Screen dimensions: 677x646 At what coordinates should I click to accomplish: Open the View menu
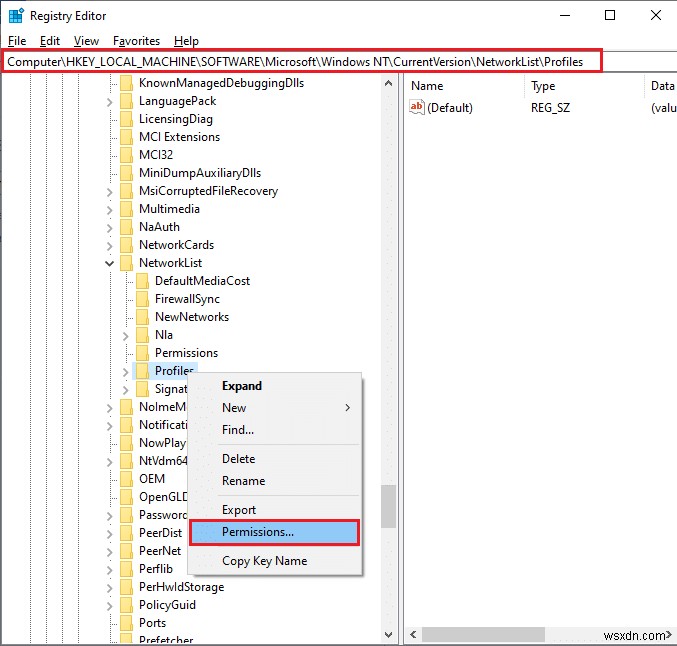point(86,41)
